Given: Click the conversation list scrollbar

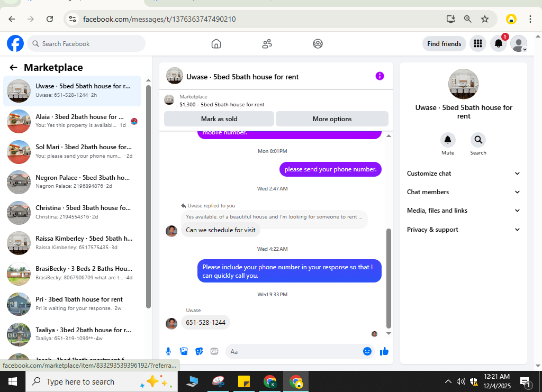Looking at the screenshot, I should click(148, 197).
